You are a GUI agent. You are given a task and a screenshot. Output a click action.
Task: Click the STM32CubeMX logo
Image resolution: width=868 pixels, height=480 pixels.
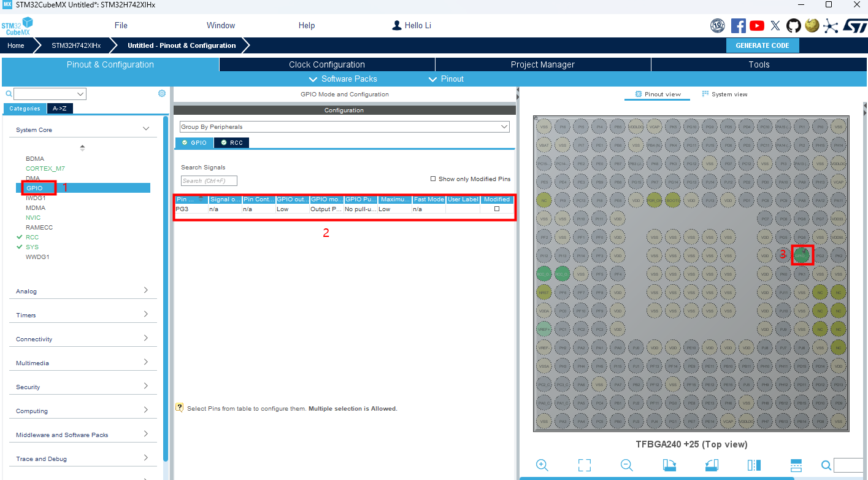(x=17, y=26)
